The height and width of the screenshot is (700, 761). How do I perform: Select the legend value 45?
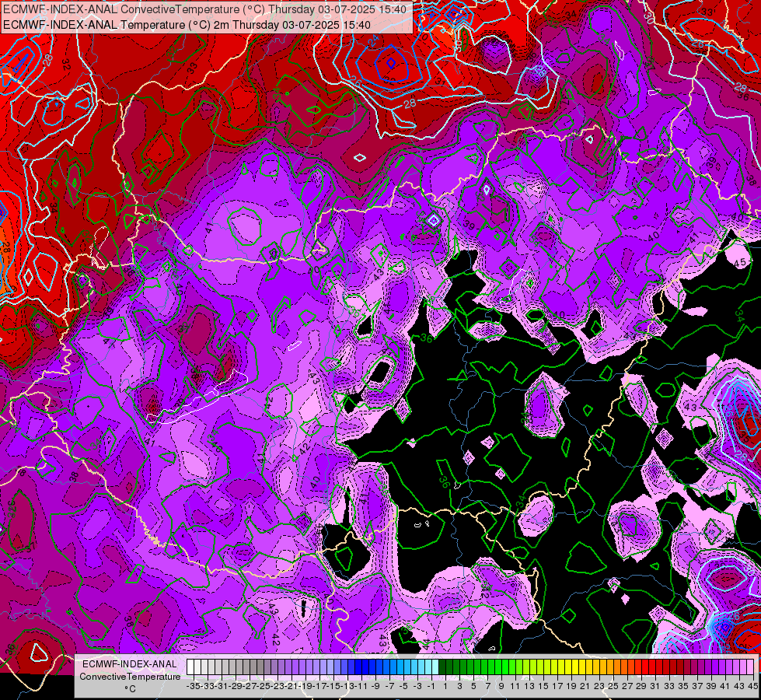(752, 686)
